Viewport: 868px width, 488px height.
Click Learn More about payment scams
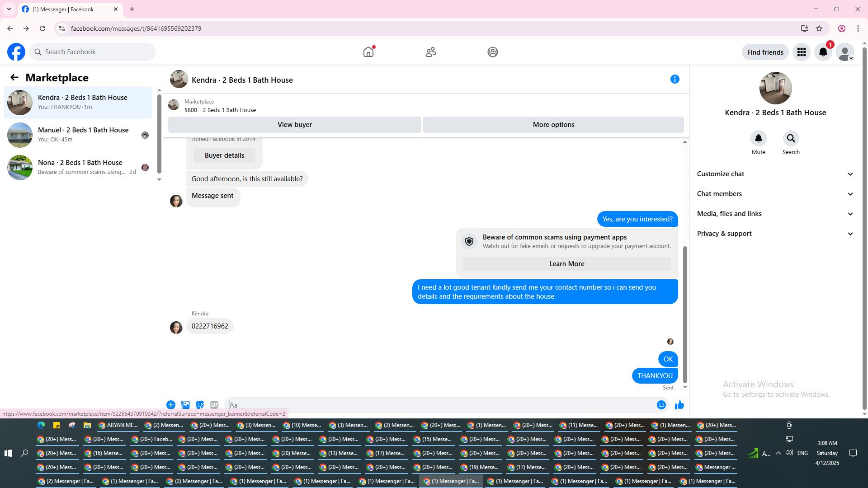pos(566,264)
